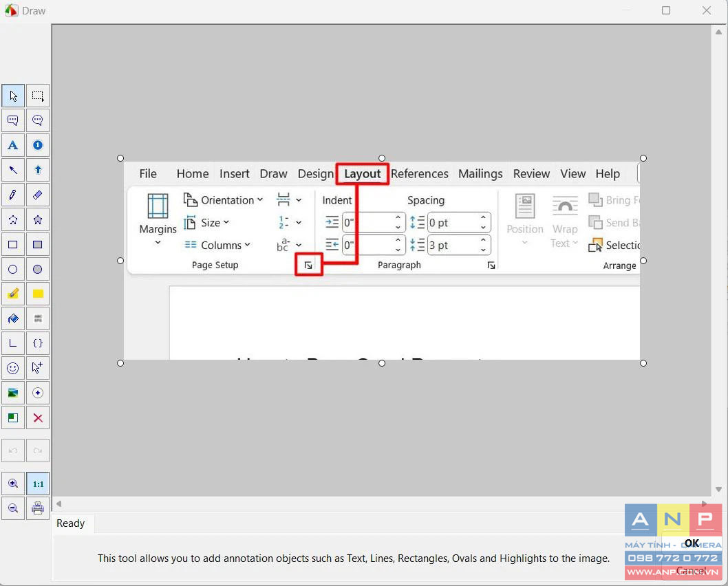The width and height of the screenshot is (728, 586).
Task: Select the outlined rectangle tool
Action: point(13,245)
